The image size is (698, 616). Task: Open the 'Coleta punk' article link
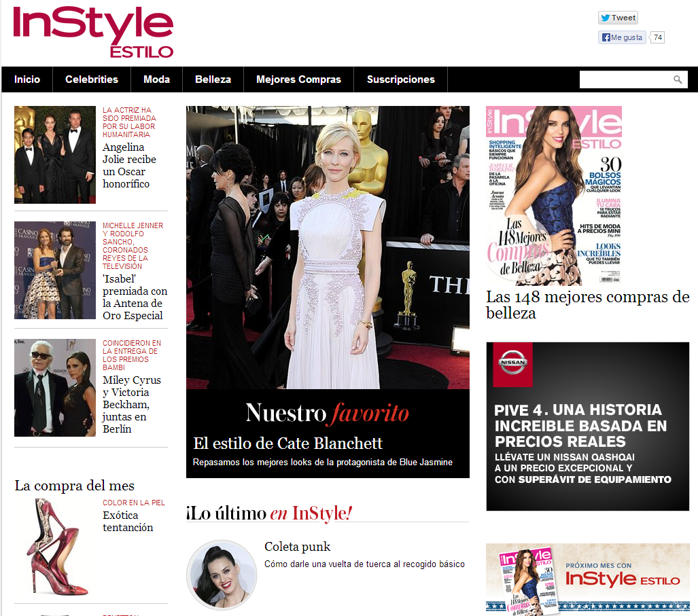point(298,547)
